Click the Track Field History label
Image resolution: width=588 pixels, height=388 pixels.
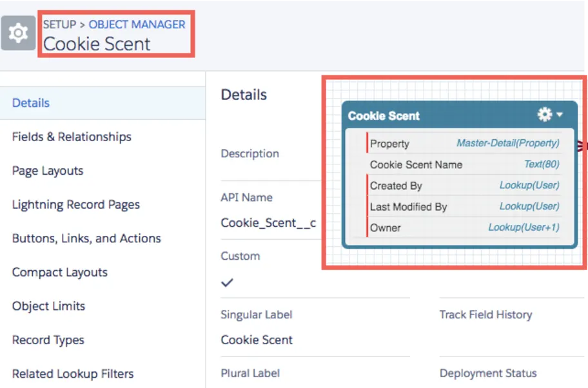[x=485, y=315]
